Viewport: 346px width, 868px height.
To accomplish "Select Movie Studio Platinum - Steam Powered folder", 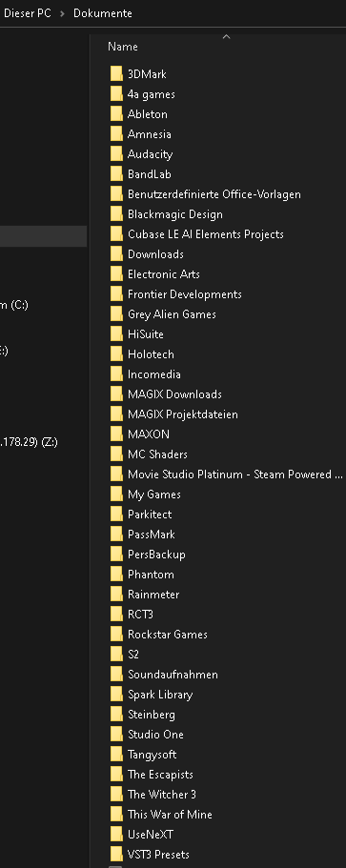I will coord(235,474).
